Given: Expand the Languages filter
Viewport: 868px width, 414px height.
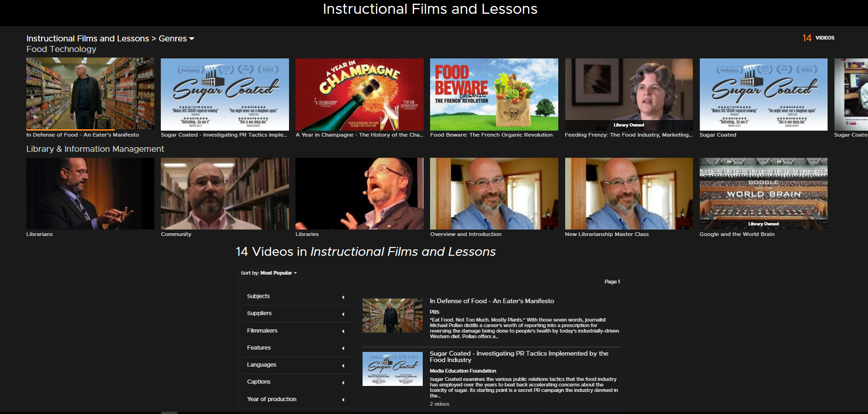Looking at the screenshot, I should (296, 365).
